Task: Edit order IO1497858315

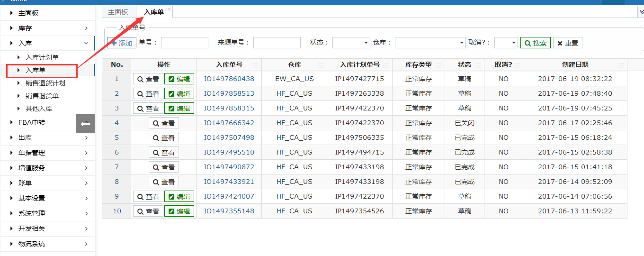Action: tap(179, 108)
